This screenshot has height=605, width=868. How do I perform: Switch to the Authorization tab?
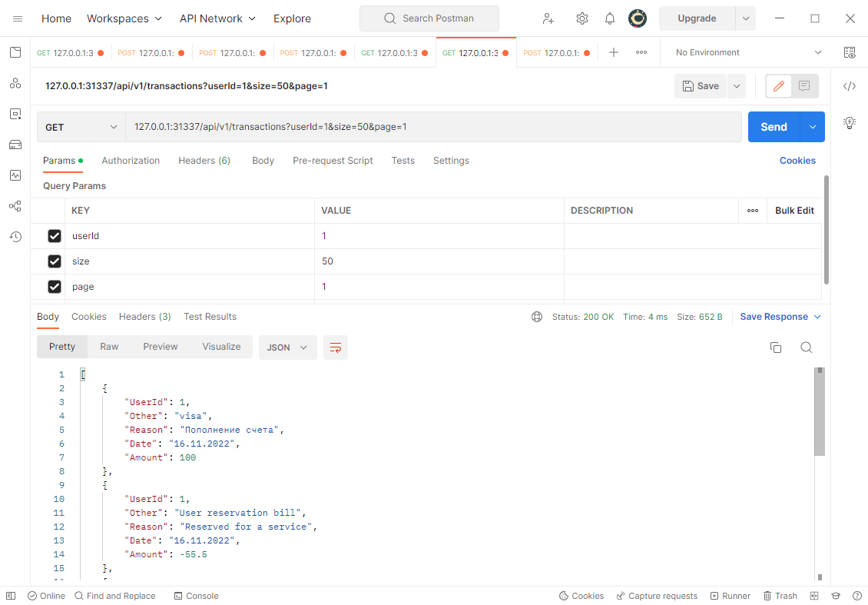point(131,161)
